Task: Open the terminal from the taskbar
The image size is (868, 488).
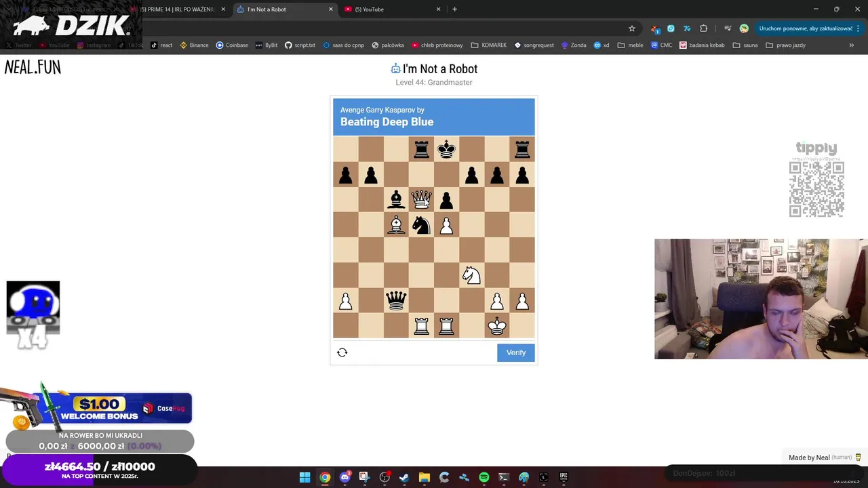Action: coord(503,477)
